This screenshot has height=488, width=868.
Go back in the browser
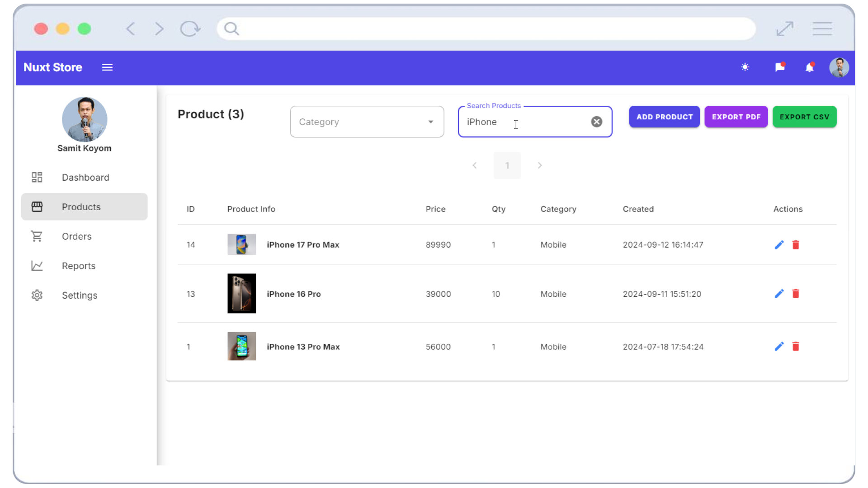click(130, 29)
